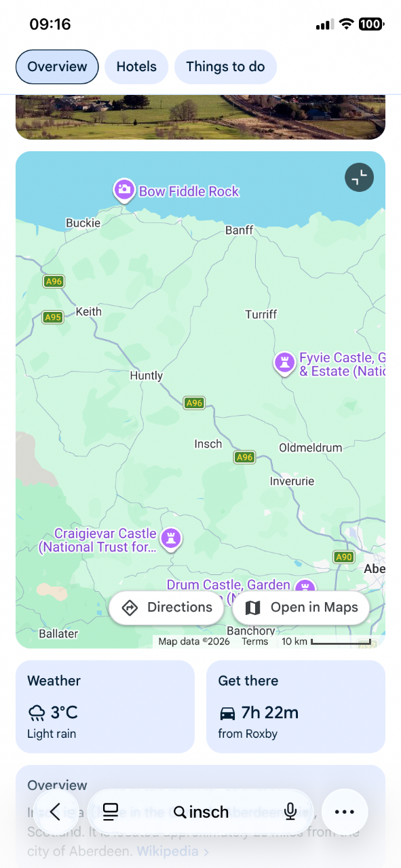Tap the Open in Maps button

[x=301, y=608]
